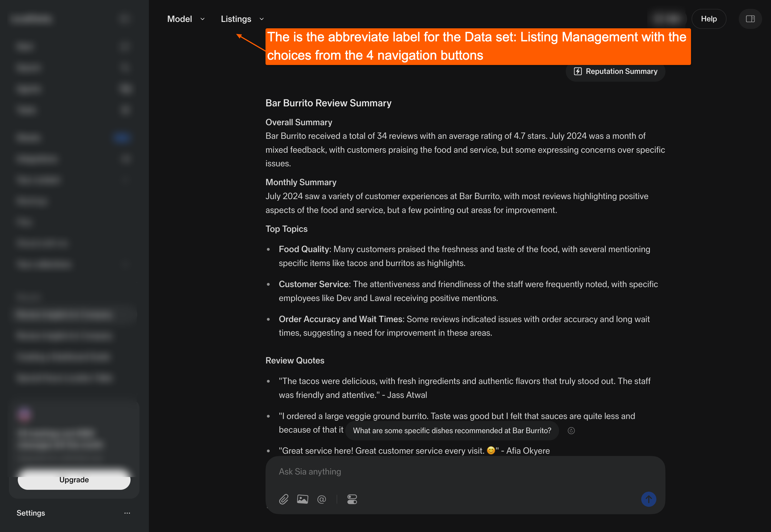Click the Help button
The height and width of the screenshot is (532, 771).
[x=709, y=19]
